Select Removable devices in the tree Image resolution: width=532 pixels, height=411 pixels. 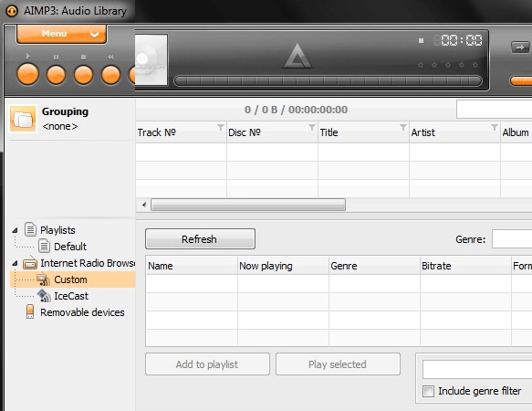[82, 312]
